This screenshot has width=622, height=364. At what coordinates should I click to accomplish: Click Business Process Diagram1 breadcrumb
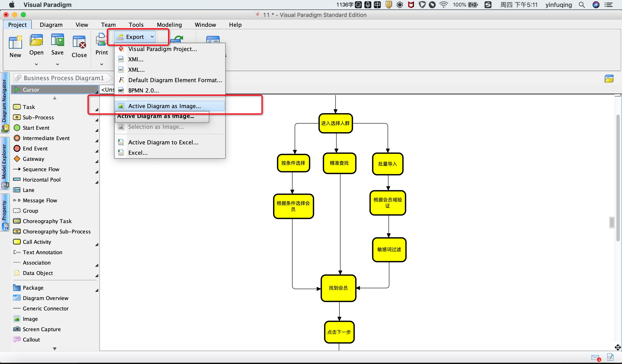(64, 78)
